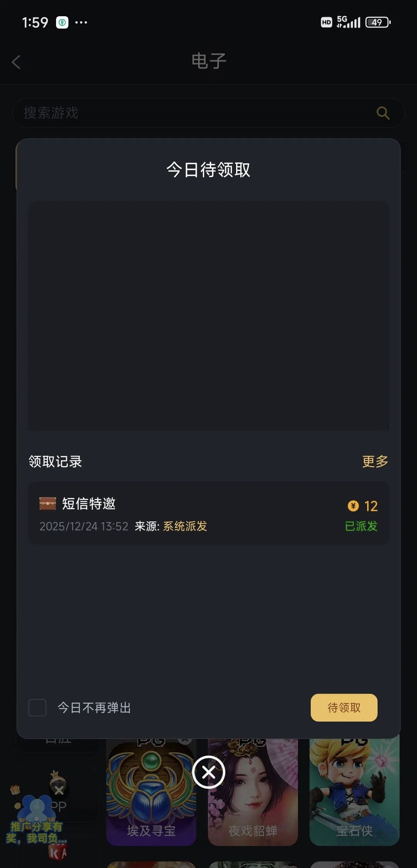
Task: Focus the 搜索游戏 search field
Action: tap(193, 113)
